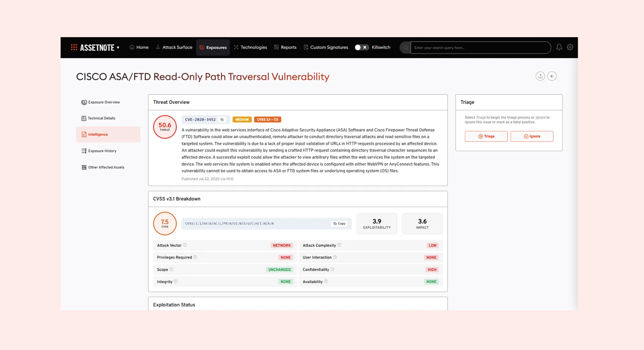
Task: Click the search query input field
Action: (x=480, y=48)
